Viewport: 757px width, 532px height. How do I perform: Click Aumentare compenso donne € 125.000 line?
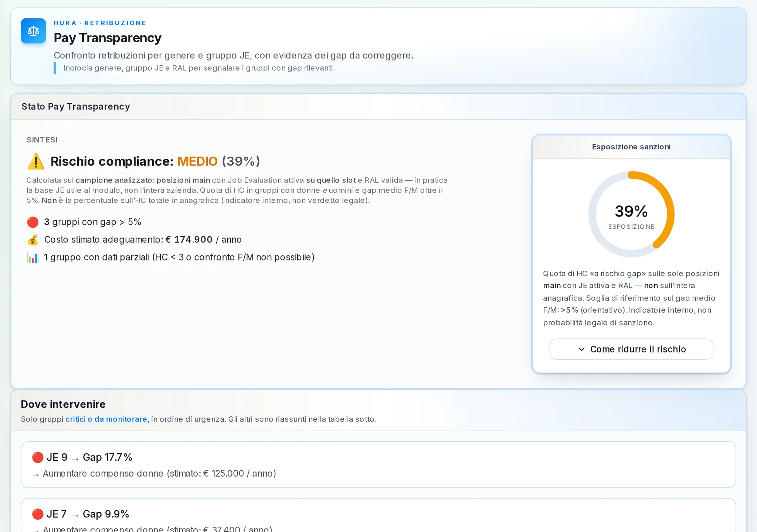pos(155,474)
